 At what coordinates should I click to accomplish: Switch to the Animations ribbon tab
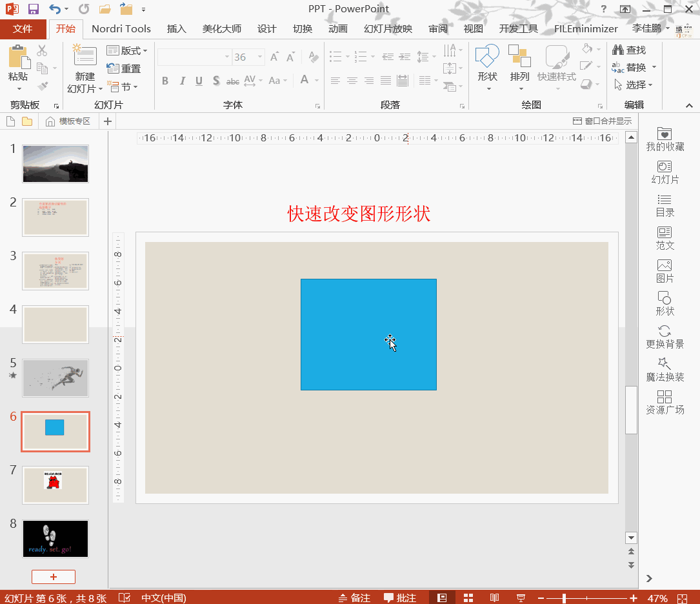(x=337, y=29)
